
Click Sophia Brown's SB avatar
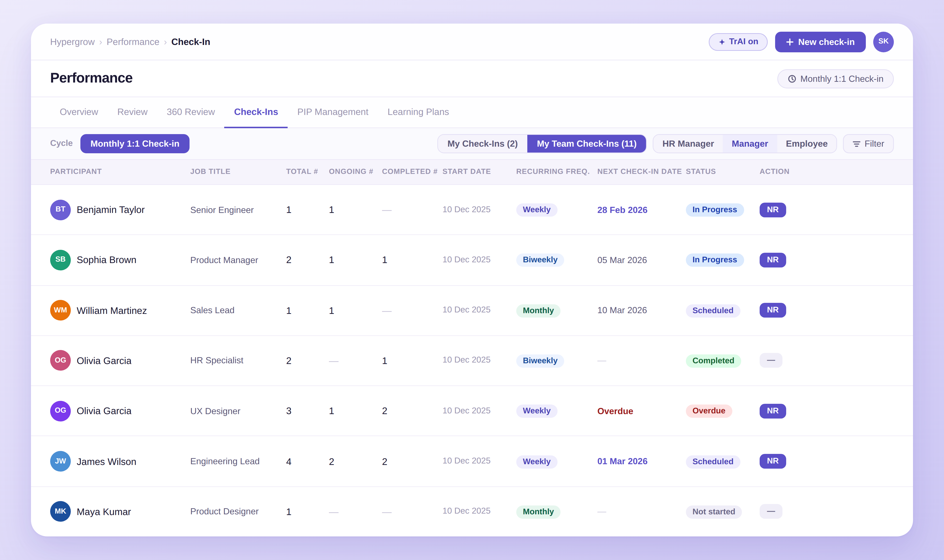click(60, 260)
